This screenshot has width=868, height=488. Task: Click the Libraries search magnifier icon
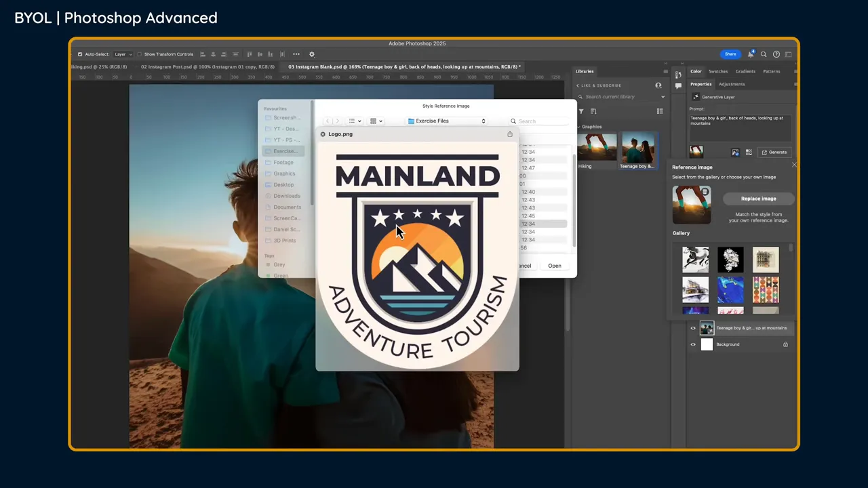[x=580, y=96]
